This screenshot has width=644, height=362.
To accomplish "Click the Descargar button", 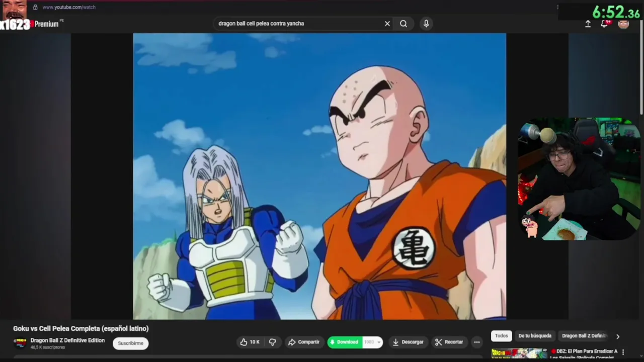I will [408, 342].
